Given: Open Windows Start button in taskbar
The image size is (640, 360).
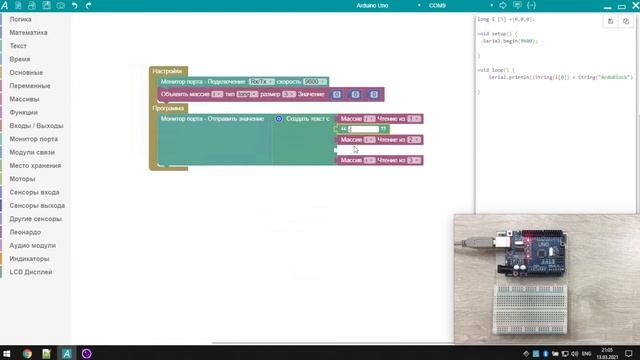Looking at the screenshot, I should (x=7, y=353).
